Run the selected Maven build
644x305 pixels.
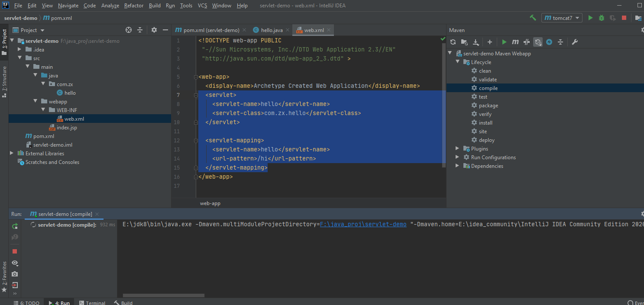point(504,42)
